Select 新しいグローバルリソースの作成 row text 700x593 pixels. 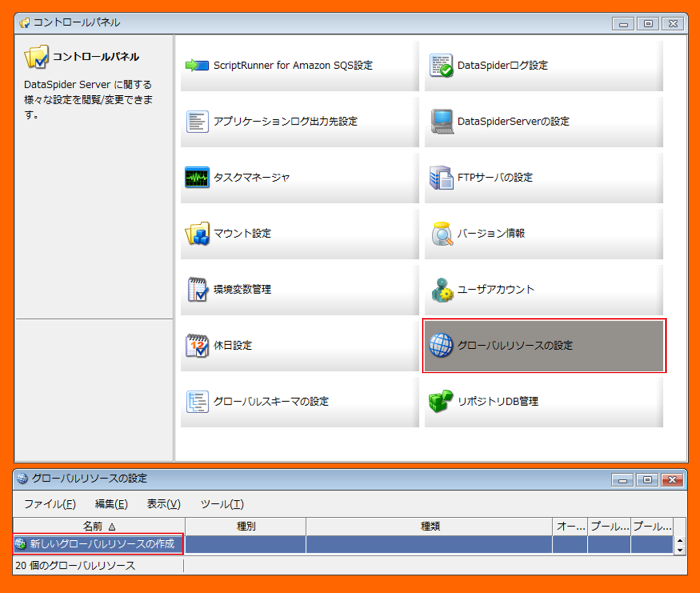click(102, 544)
